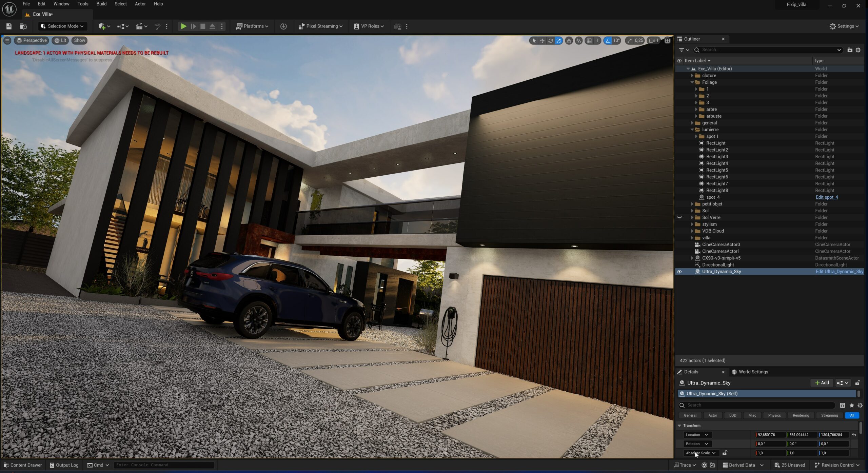Toggle rotation angle snapping
The image size is (868, 473).
(x=608, y=41)
